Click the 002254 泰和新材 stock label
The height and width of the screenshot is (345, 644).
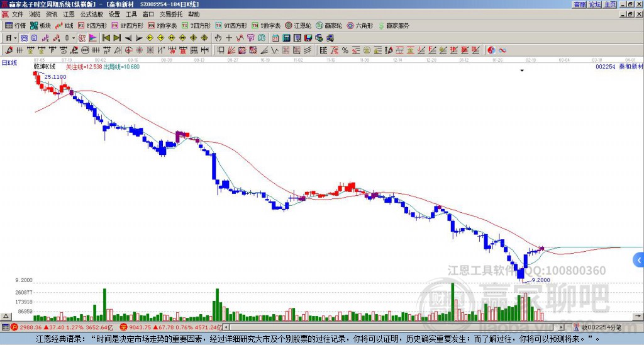(619, 67)
